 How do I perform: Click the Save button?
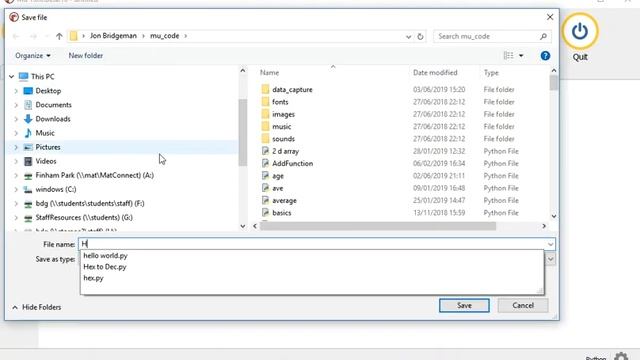tap(464, 305)
